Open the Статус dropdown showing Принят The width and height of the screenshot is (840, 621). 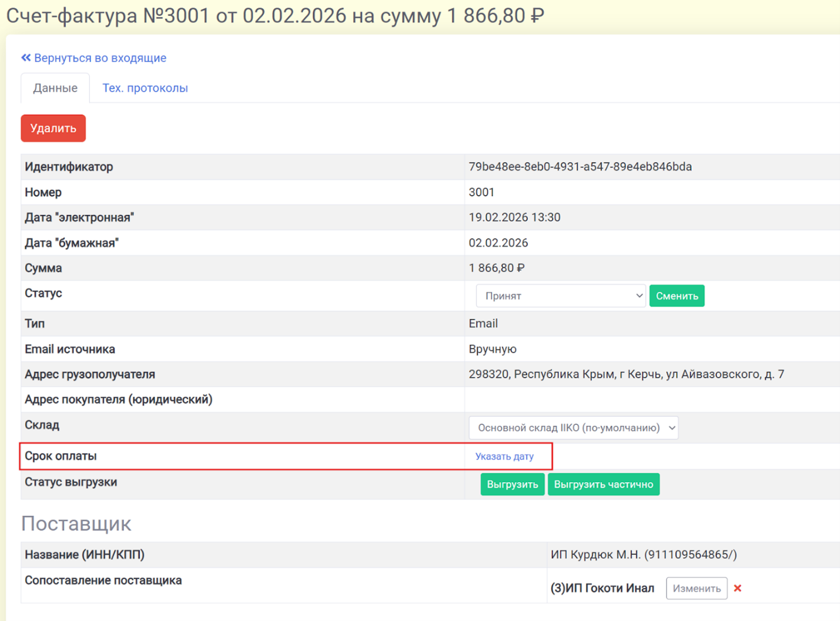tap(560, 296)
